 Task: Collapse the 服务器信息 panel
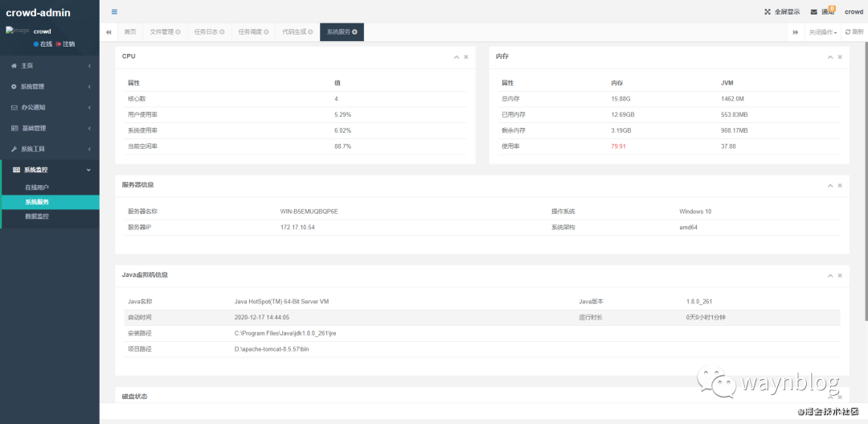click(x=830, y=185)
